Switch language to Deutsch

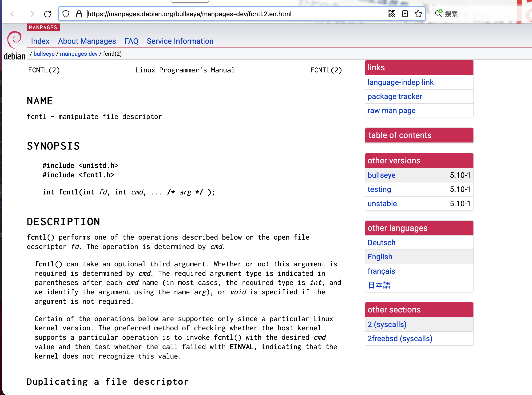coord(381,243)
